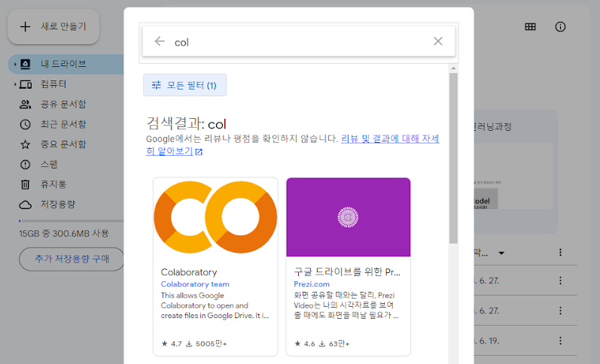Click the 새로 만들기 button

tap(53, 27)
